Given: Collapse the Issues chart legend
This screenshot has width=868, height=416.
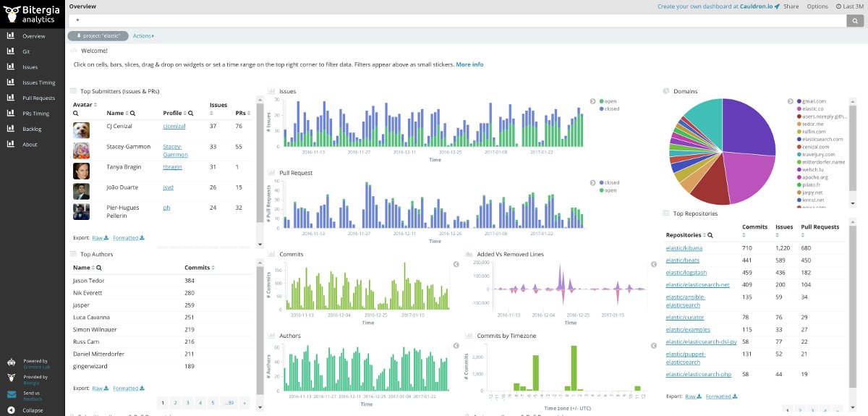Looking at the screenshot, I should pyautogui.click(x=592, y=101).
